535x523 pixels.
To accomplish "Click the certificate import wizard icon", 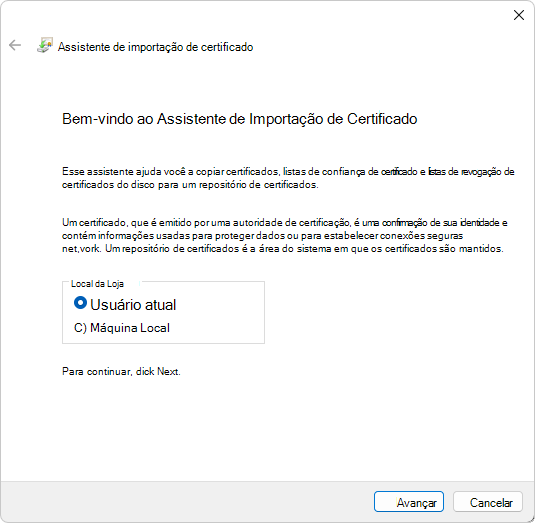I will click(x=45, y=45).
